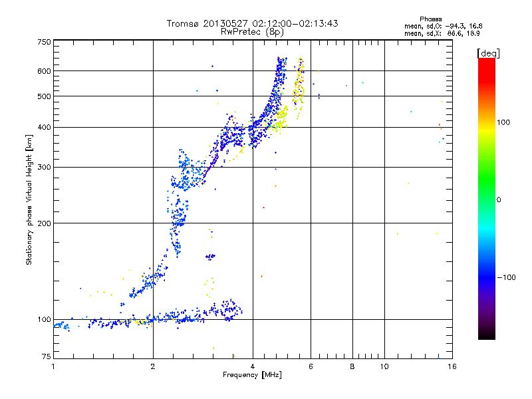Viewport: 532px width, 399px height.
Task: Click the y-axis tick label '300'
Action: click(x=45, y=167)
